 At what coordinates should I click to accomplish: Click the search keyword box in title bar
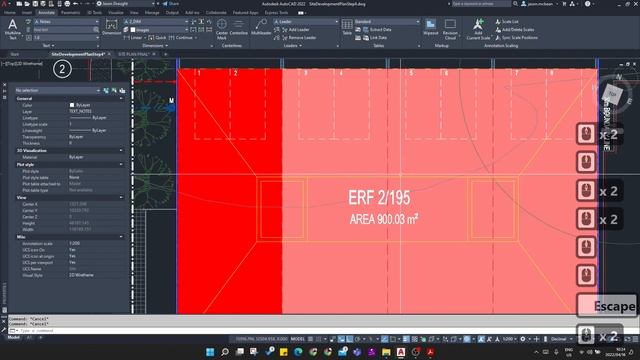(x=481, y=4)
